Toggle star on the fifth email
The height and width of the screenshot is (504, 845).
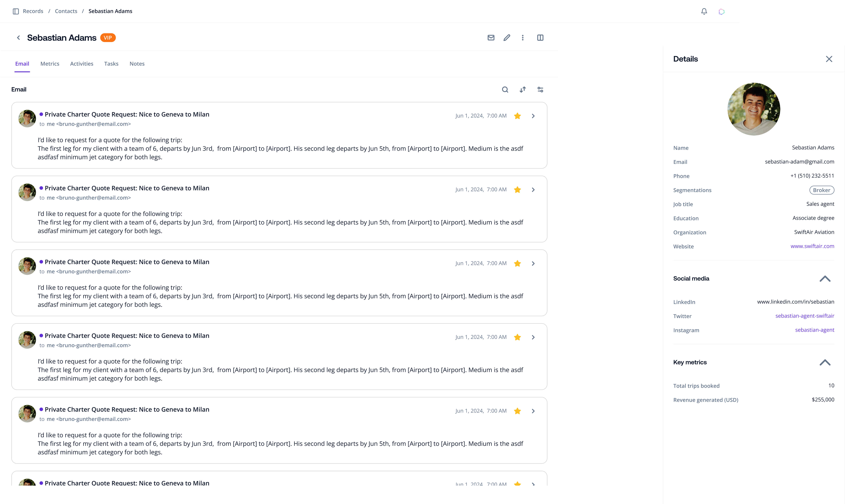517,411
